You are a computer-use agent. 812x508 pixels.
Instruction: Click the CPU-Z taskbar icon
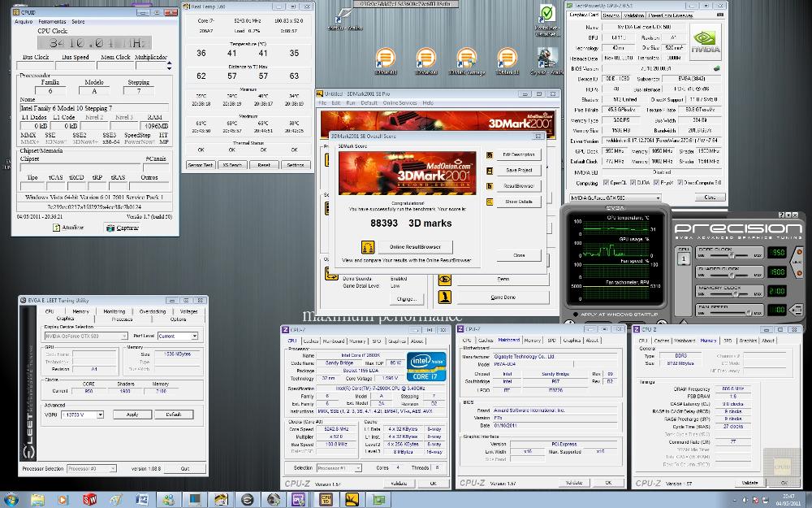pos(298,500)
